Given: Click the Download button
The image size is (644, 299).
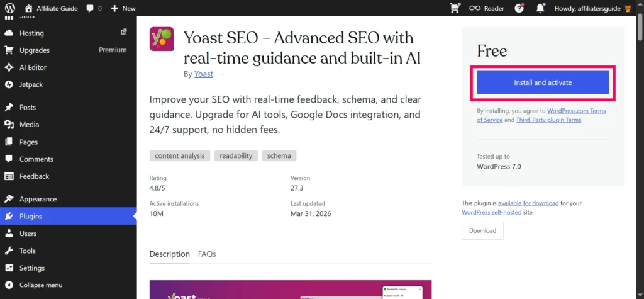Looking at the screenshot, I should 482,230.
